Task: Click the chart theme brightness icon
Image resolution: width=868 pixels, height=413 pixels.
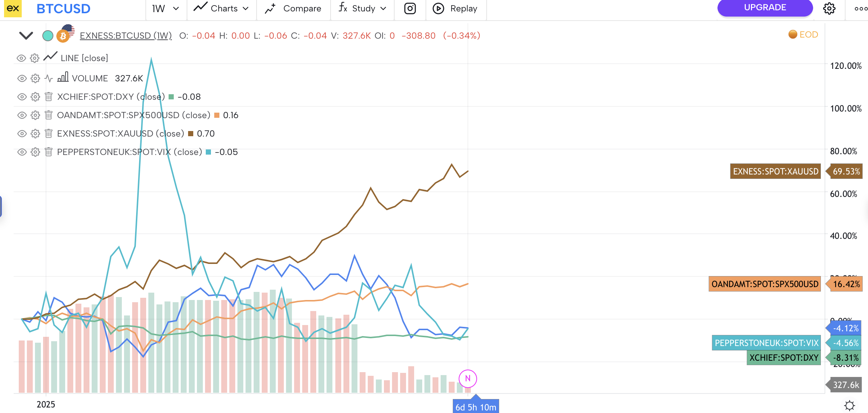Action: [x=849, y=406]
